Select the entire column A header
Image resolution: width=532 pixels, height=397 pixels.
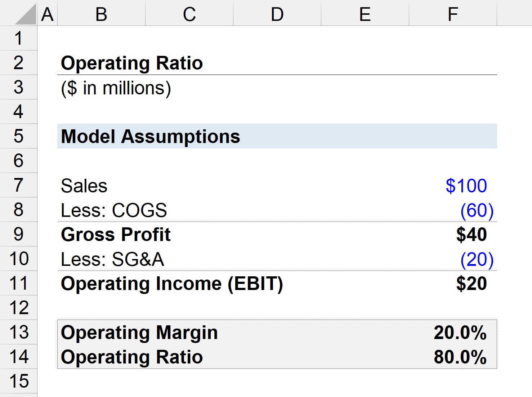[47, 14]
